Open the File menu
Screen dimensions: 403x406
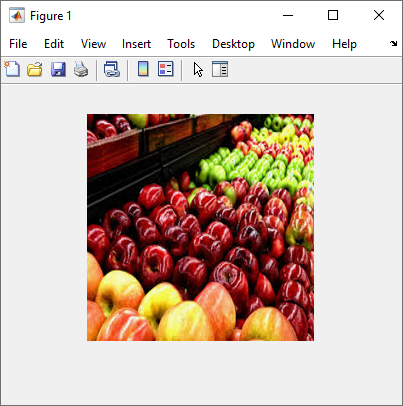tap(18, 44)
